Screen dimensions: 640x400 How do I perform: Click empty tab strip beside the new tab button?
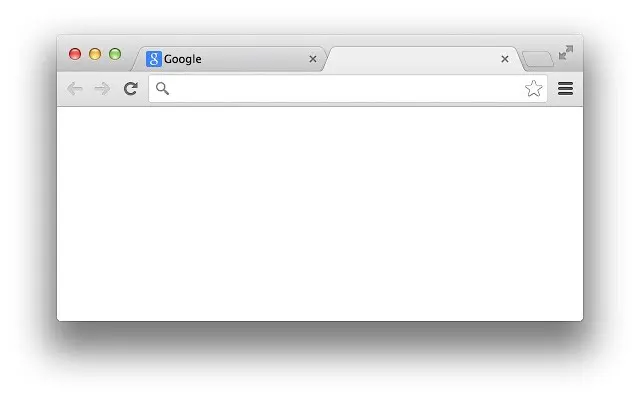[557, 66]
